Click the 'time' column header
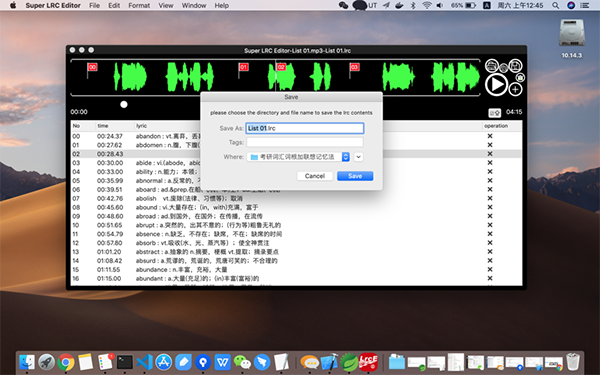600x375 pixels. pyautogui.click(x=103, y=126)
